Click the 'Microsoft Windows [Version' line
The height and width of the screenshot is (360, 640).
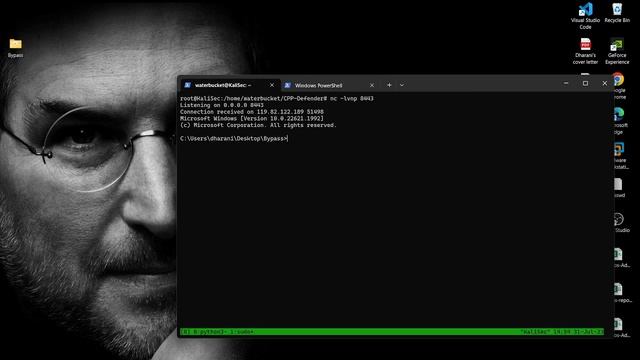(x=251, y=118)
